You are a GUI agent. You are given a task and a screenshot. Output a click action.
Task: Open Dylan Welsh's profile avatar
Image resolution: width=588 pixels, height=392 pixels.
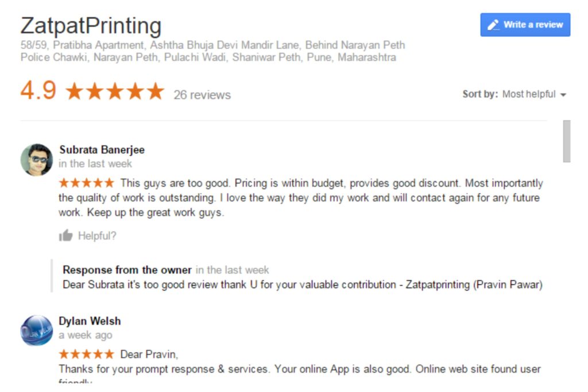[37, 330]
